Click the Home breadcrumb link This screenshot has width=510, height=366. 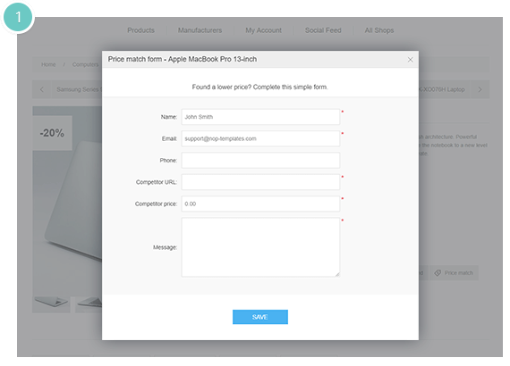[x=48, y=64]
